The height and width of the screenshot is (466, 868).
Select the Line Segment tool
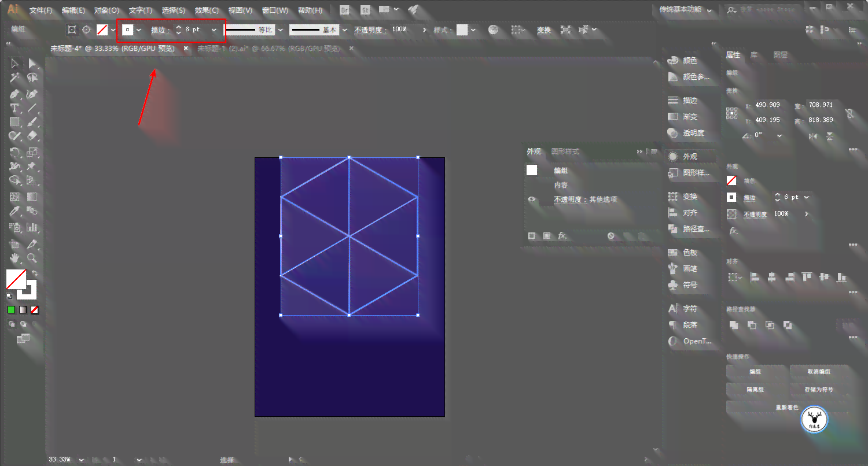(x=32, y=108)
